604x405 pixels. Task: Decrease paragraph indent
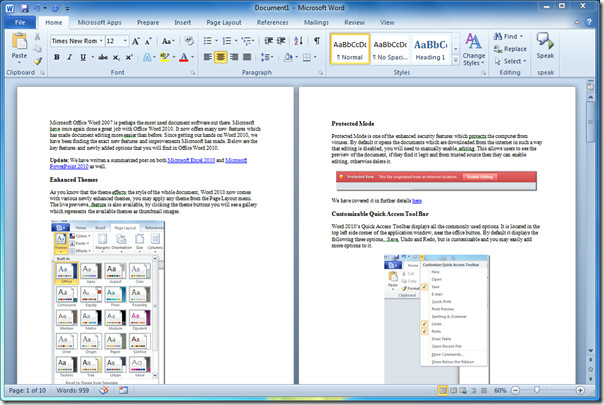(268, 41)
